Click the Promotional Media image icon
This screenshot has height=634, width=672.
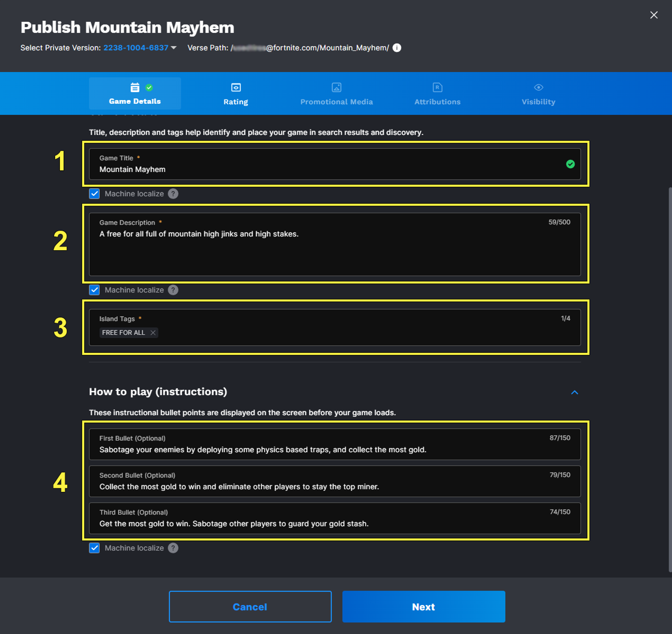click(x=336, y=88)
